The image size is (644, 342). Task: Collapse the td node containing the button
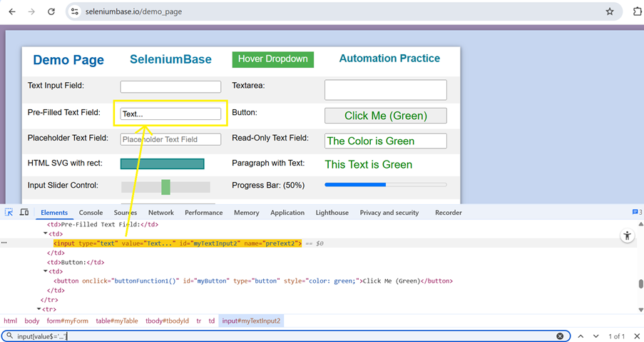46,271
